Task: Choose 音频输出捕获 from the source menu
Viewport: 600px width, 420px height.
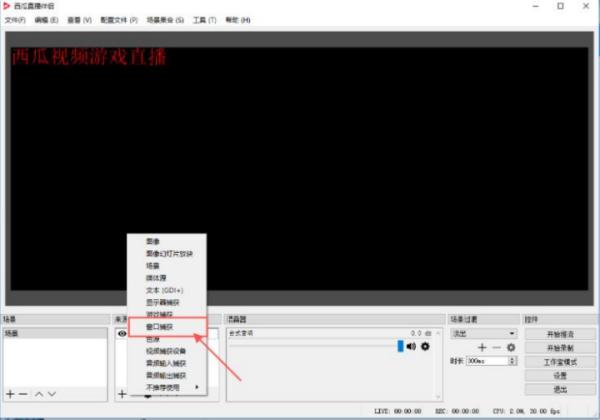Action: tap(167, 375)
